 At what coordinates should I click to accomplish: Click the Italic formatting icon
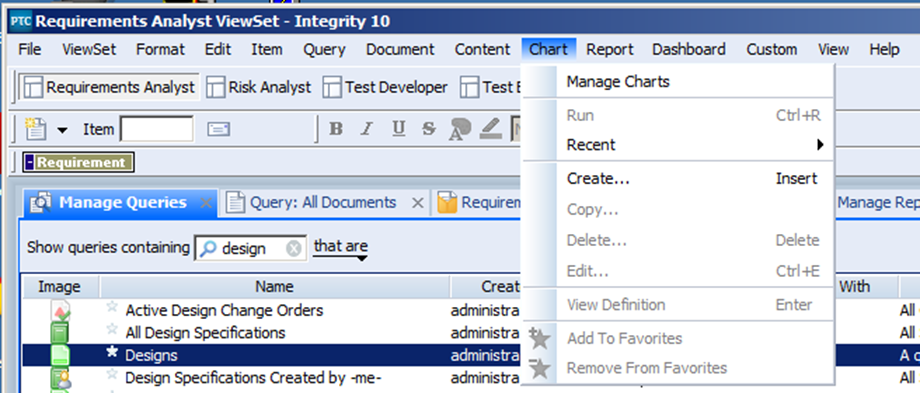tap(367, 128)
